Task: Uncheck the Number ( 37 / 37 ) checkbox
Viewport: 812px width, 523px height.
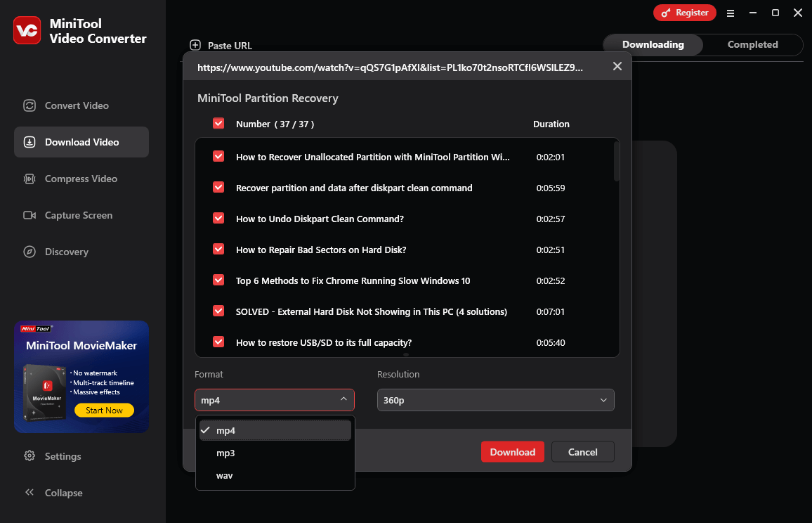Action: (218, 123)
